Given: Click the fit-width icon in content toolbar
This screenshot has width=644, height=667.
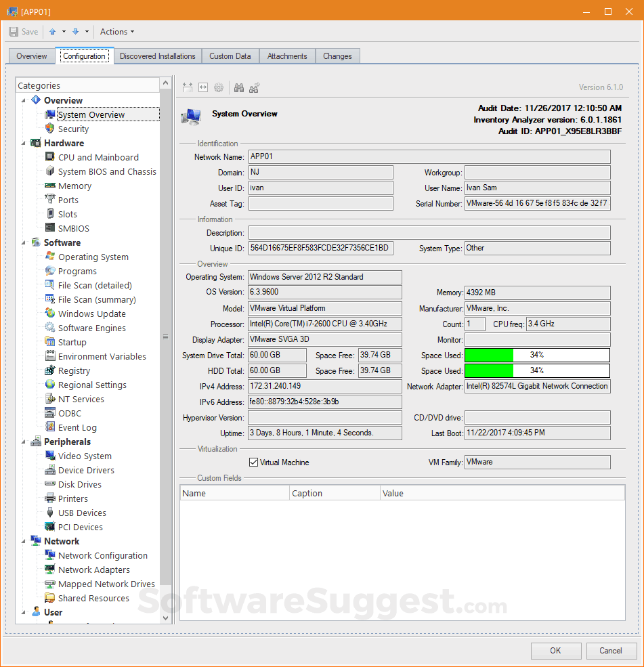Looking at the screenshot, I should coord(203,87).
